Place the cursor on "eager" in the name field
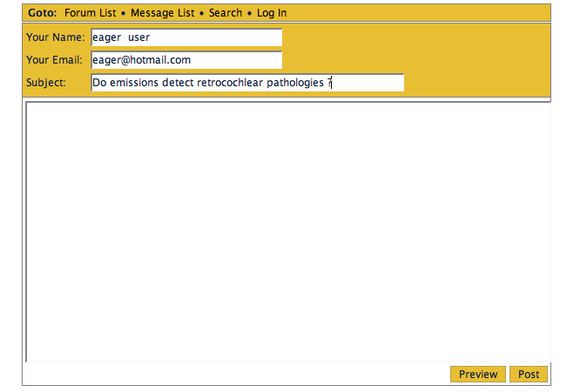The image size is (587, 392). tap(107, 37)
